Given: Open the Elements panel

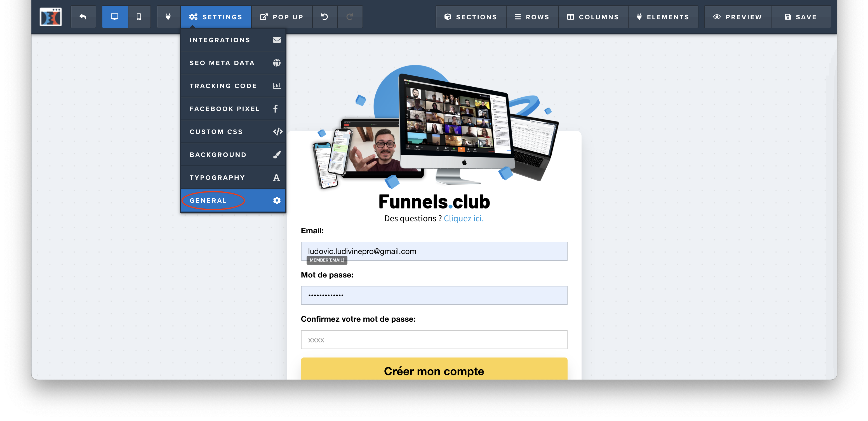Looking at the screenshot, I should [x=662, y=17].
